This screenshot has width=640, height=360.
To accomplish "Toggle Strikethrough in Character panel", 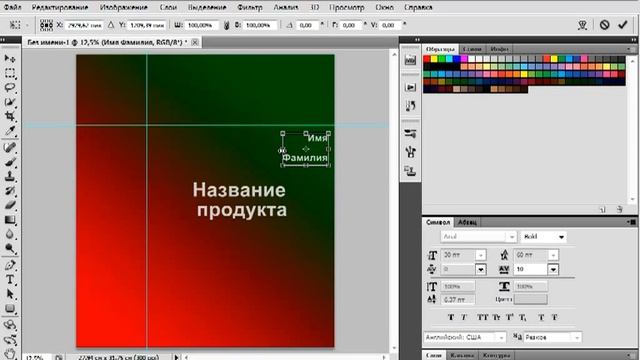I will coord(555,317).
